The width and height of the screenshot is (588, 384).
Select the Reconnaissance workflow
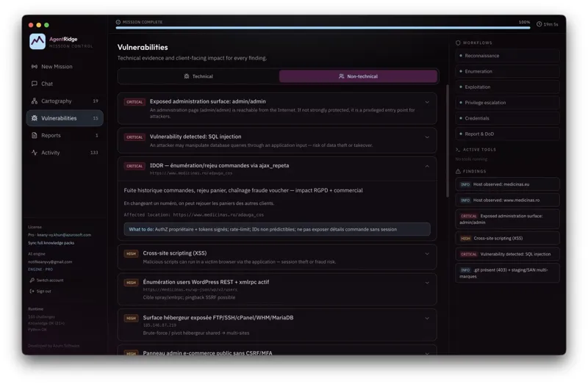tap(507, 56)
